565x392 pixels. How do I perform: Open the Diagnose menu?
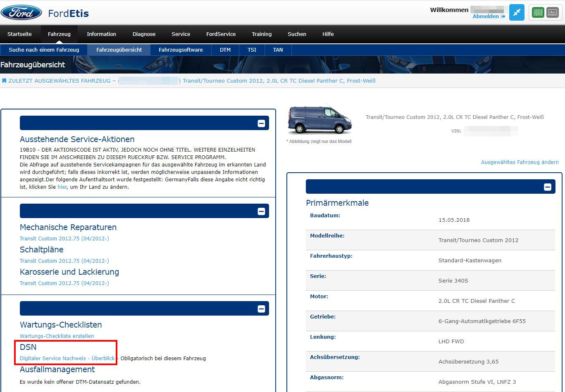click(x=144, y=34)
